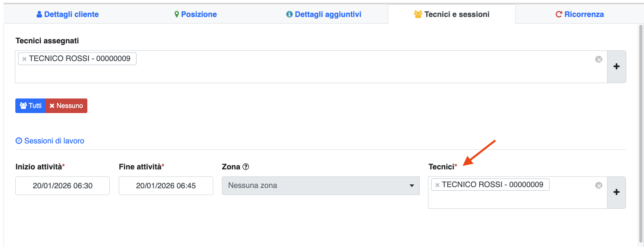This screenshot has width=644, height=247.
Task: Clear session Tecnici field with circle-x icon
Action: point(598,186)
